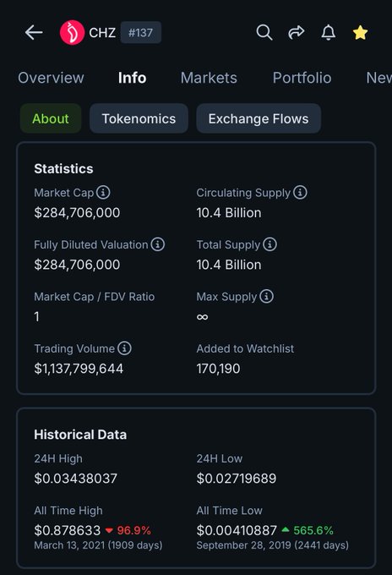This screenshot has width=392, height=575.
Task: Open the Exchange Flows section
Action: 259,118
